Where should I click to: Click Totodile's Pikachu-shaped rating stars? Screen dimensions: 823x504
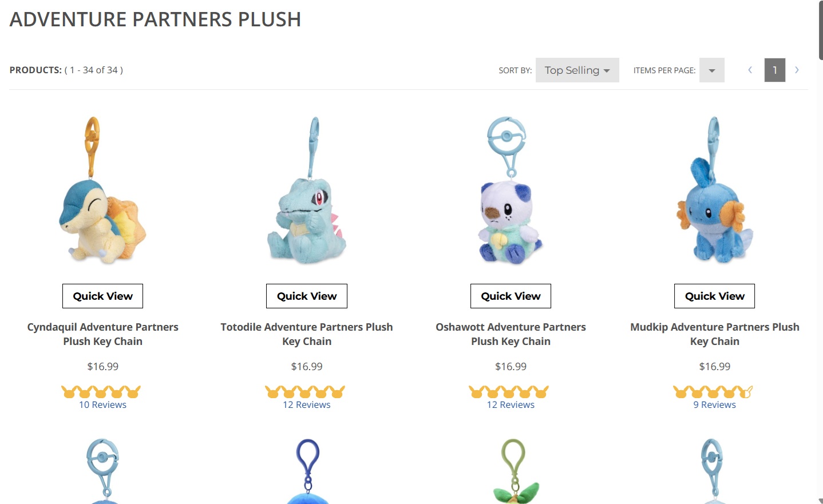[305, 392]
